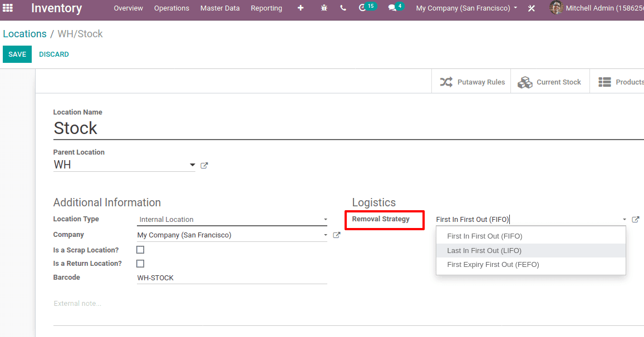Edit the Location Name Stock field

[348, 128]
